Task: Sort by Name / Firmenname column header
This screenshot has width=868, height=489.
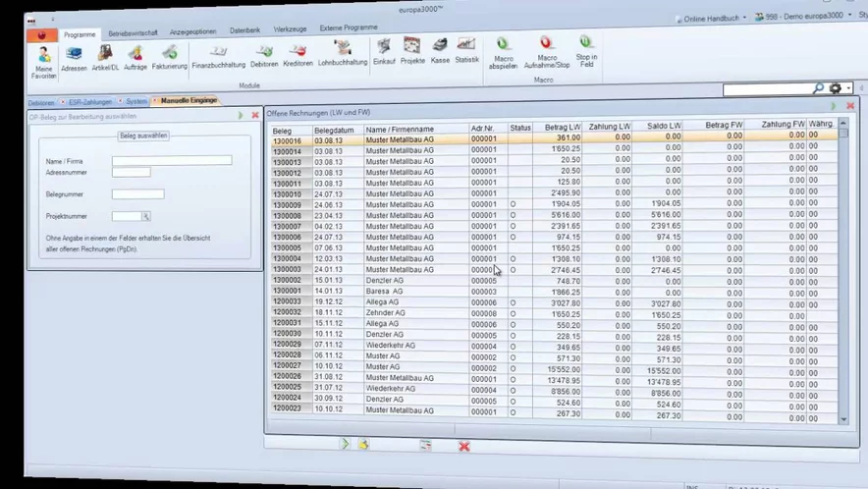Action: [415, 129]
